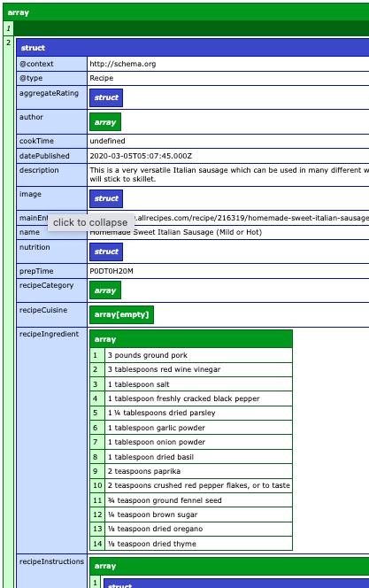Collapse the recipeIngredient array header
This screenshot has height=588, width=369.
pyautogui.click(x=191, y=339)
